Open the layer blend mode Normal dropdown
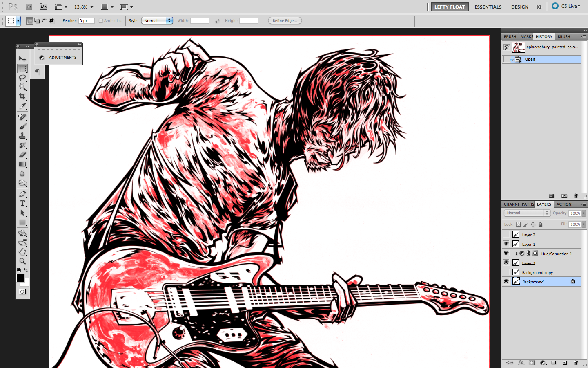 [x=527, y=213]
